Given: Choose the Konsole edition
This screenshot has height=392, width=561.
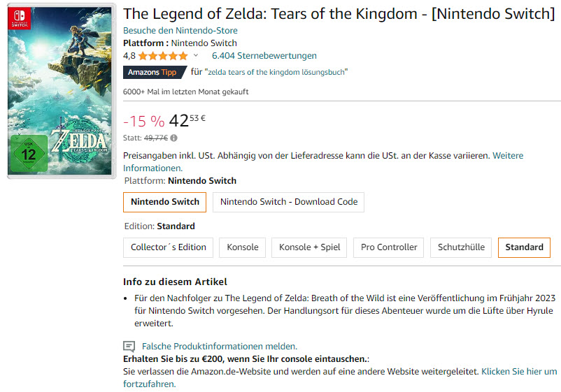Looking at the screenshot, I should click(242, 247).
